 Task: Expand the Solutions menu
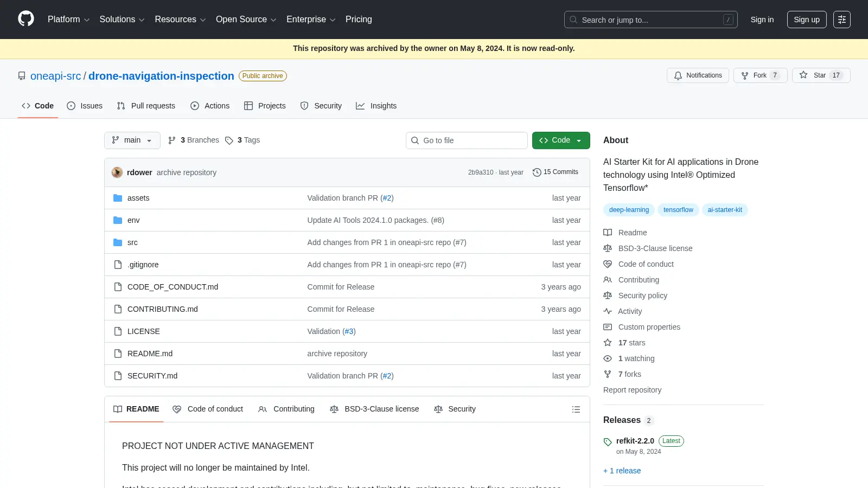click(122, 20)
